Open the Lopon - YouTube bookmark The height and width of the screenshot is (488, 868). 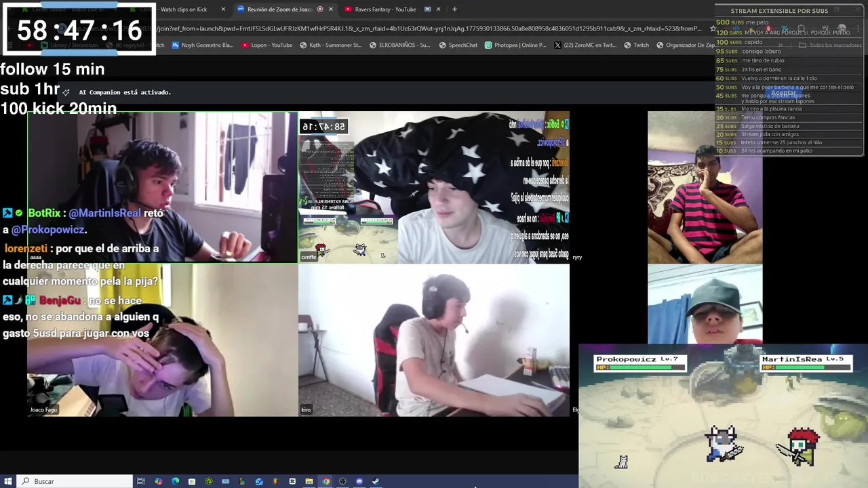pos(266,45)
